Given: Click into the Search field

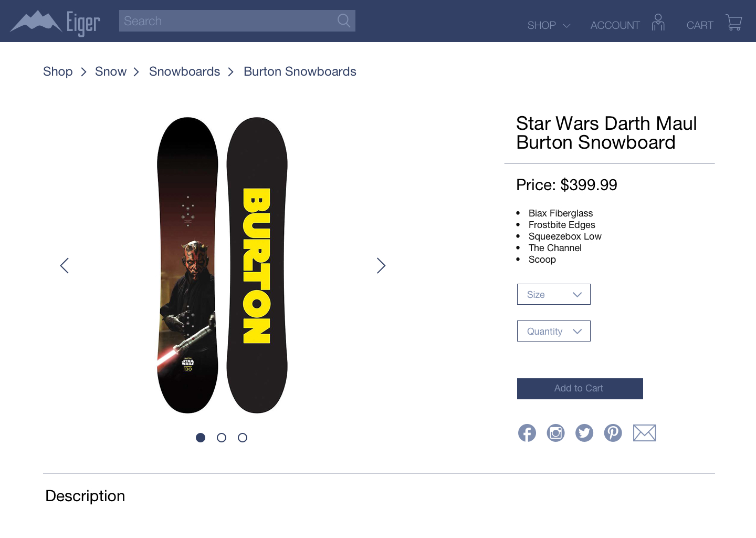Looking at the screenshot, I should 226,21.
